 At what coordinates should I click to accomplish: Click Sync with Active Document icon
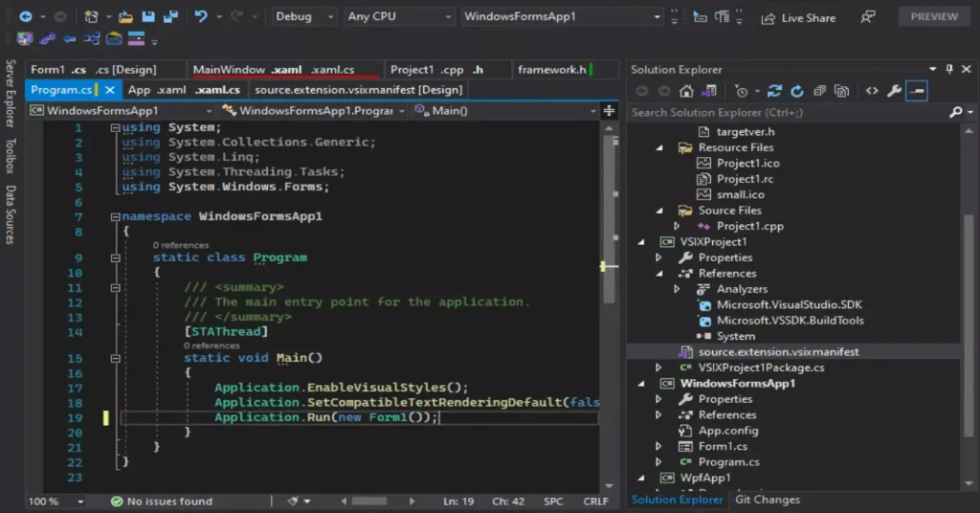pos(774,91)
